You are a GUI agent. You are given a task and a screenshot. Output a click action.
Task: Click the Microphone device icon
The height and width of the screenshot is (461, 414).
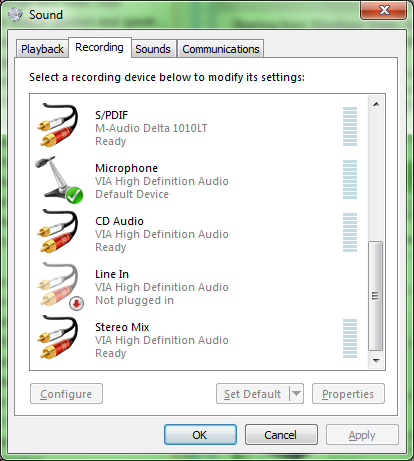point(59,179)
